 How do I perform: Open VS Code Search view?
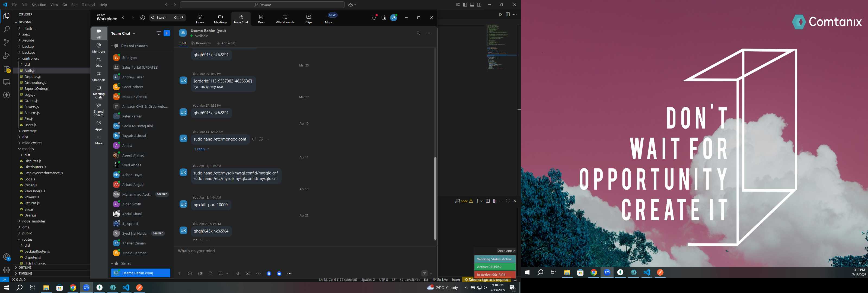[x=7, y=29]
